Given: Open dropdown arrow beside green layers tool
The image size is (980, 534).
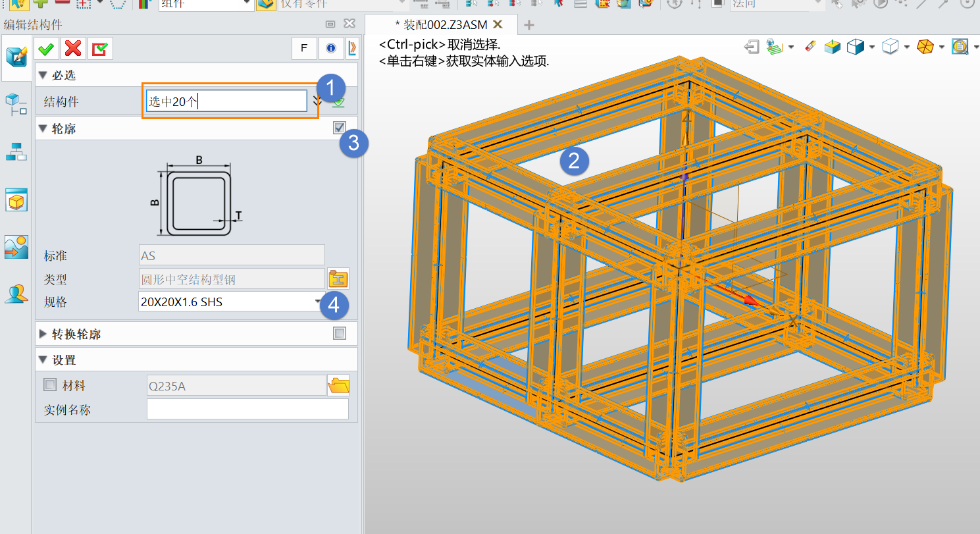Looking at the screenshot, I should point(790,47).
